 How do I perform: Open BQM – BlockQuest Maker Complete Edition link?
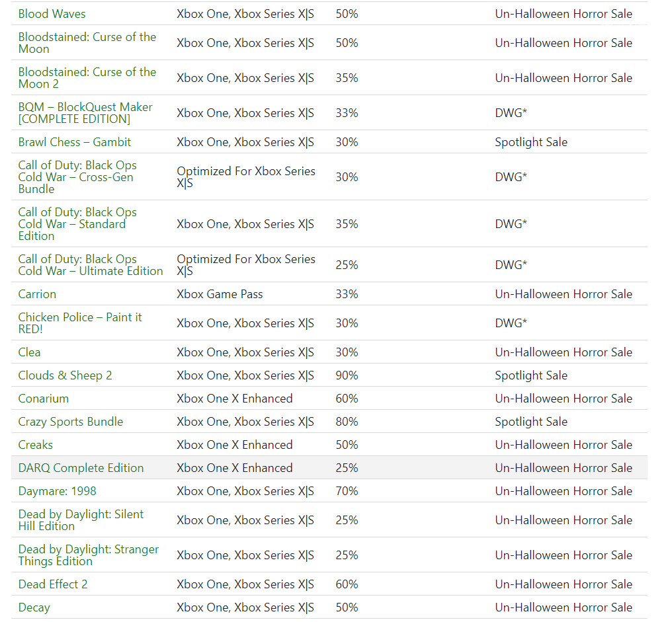click(85, 113)
